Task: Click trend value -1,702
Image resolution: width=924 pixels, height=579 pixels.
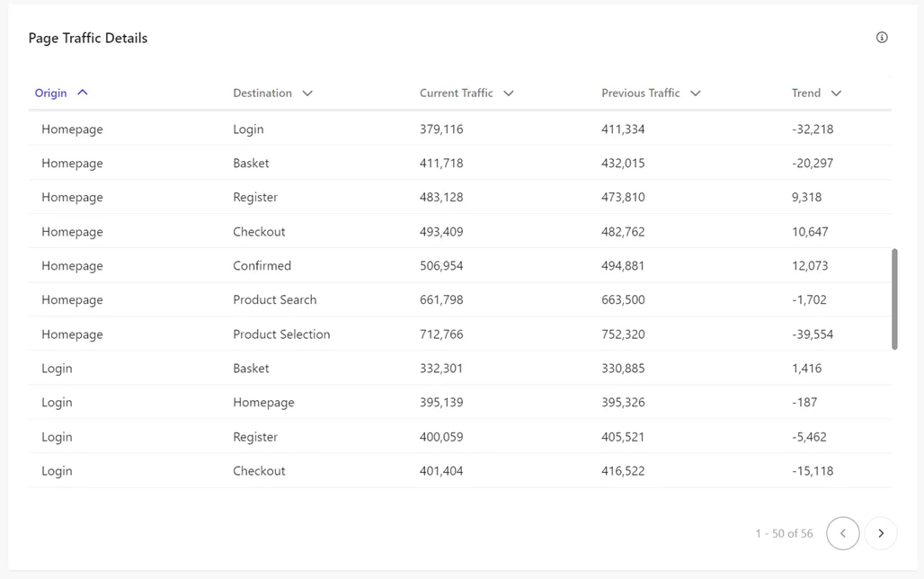Action: (809, 300)
